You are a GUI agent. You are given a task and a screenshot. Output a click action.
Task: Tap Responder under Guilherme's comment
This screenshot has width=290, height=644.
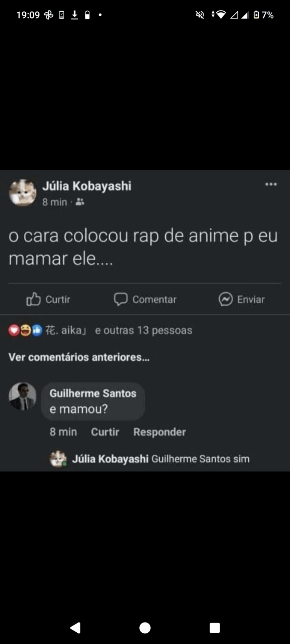[159, 432]
